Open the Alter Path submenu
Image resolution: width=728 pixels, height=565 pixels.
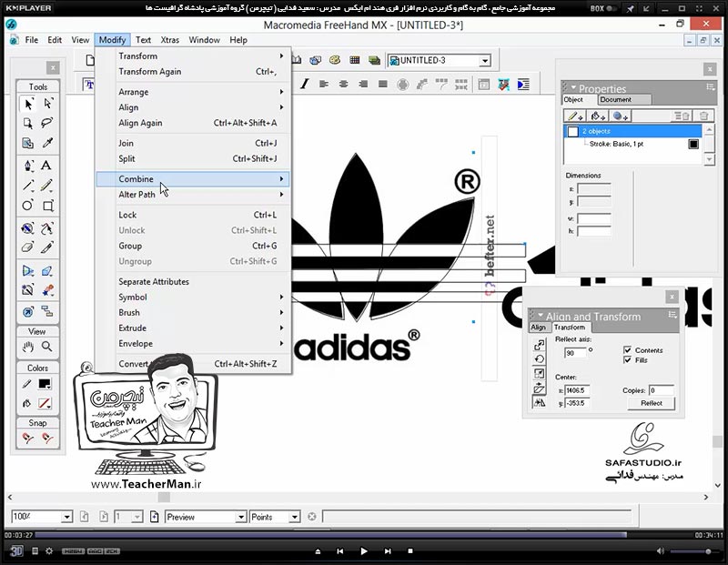tap(193, 195)
